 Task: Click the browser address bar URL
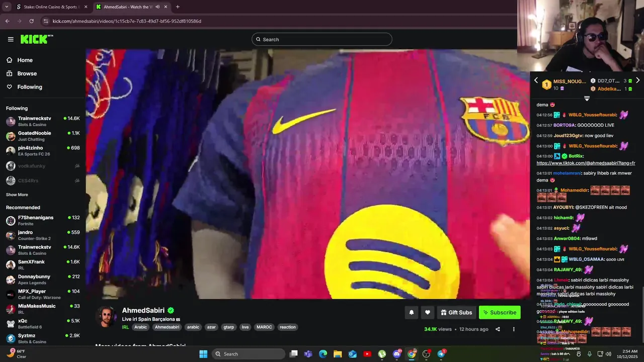click(127, 21)
